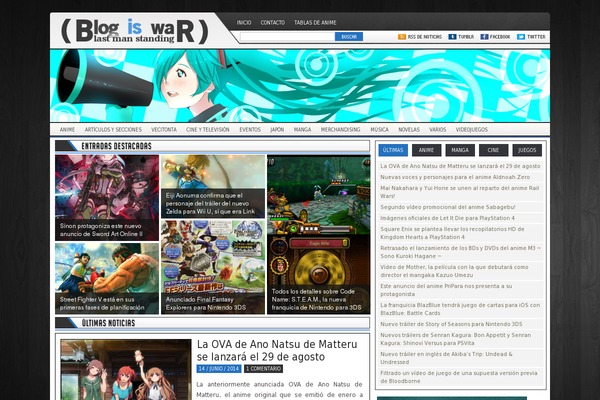This screenshot has height=400, width=600.
Task: Expand the Articulos y Secciones menu
Action: 113,130
